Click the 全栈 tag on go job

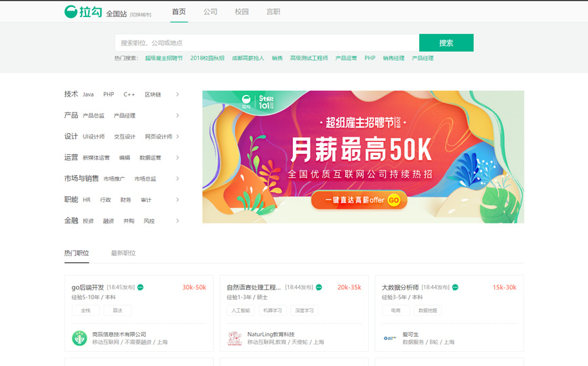(86, 310)
